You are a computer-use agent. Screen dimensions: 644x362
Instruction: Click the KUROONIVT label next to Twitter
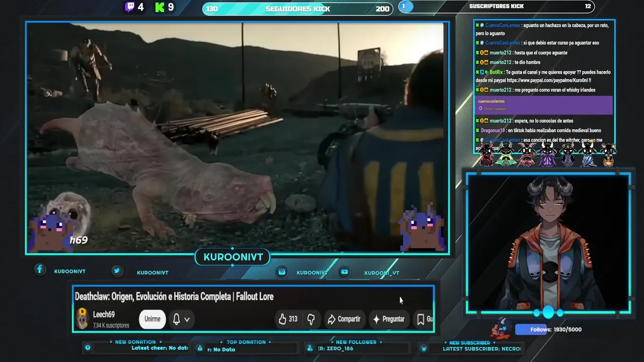pos(152,273)
